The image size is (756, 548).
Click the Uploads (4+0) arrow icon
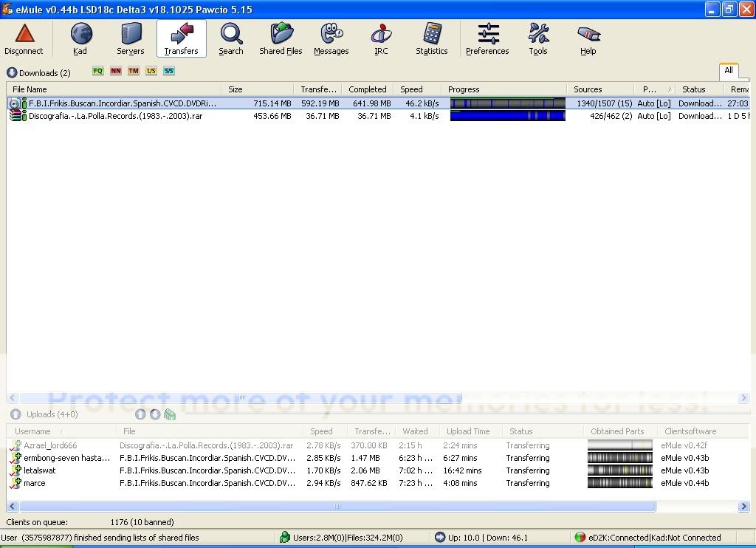click(16, 414)
